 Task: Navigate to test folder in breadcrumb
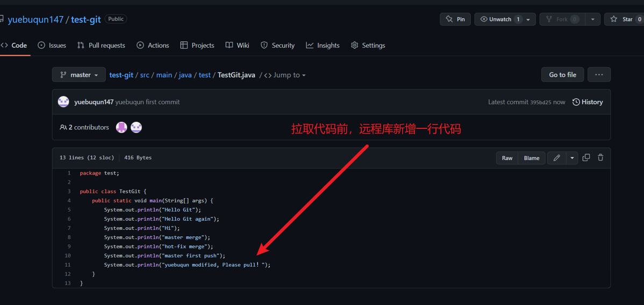pos(204,75)
